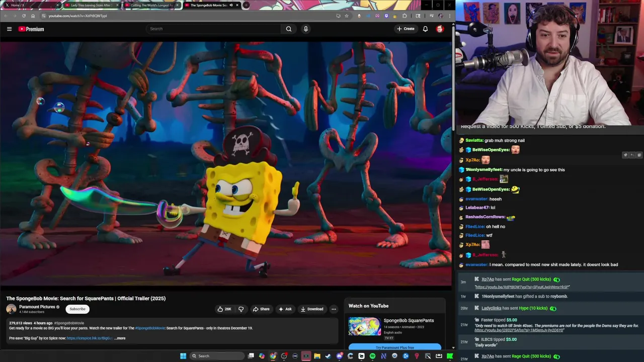The width and height of the screenshot is (644, 362).
Task: Open the YouTube hamburger guide menu
Action: click(x=9, y=29)
